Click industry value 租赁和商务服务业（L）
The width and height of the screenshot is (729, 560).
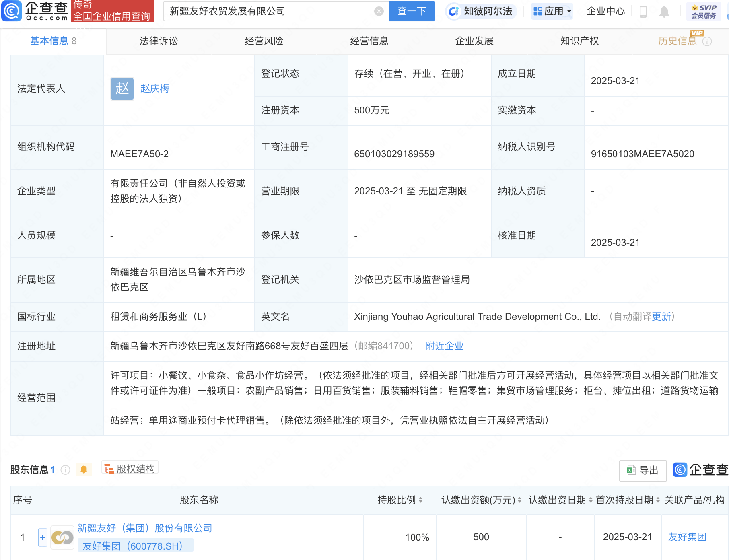[159, 317]
